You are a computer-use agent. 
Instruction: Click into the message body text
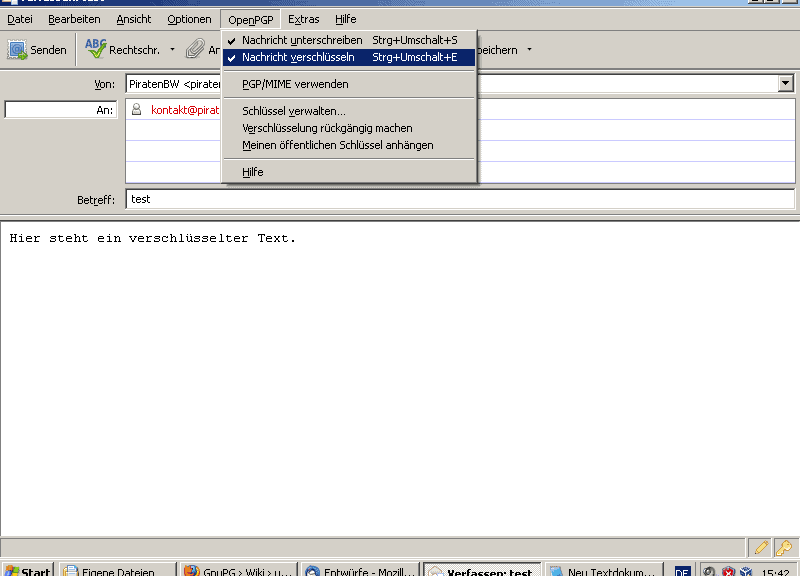152,238
